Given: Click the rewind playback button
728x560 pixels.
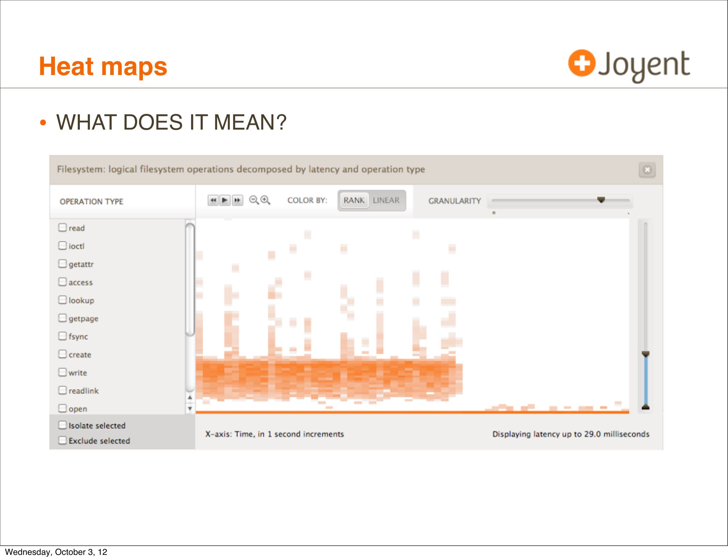Looking at the screenshot, I should [x=213, y=200].
